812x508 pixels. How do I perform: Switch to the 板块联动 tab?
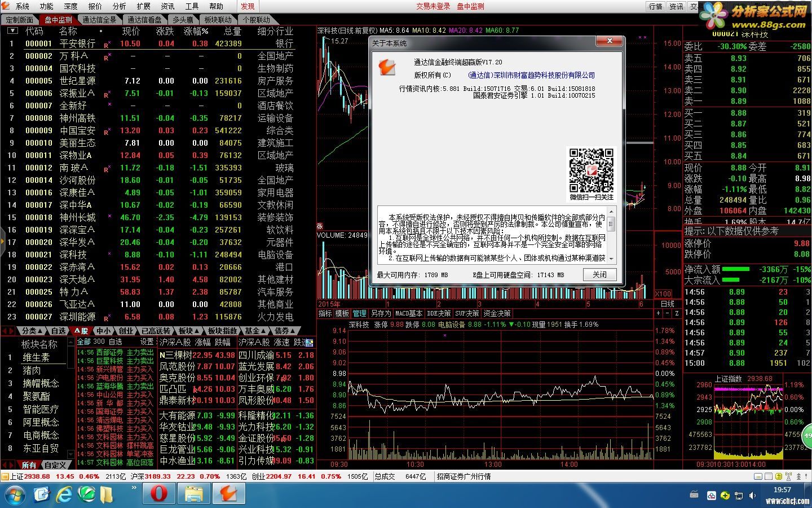point(218,20)
